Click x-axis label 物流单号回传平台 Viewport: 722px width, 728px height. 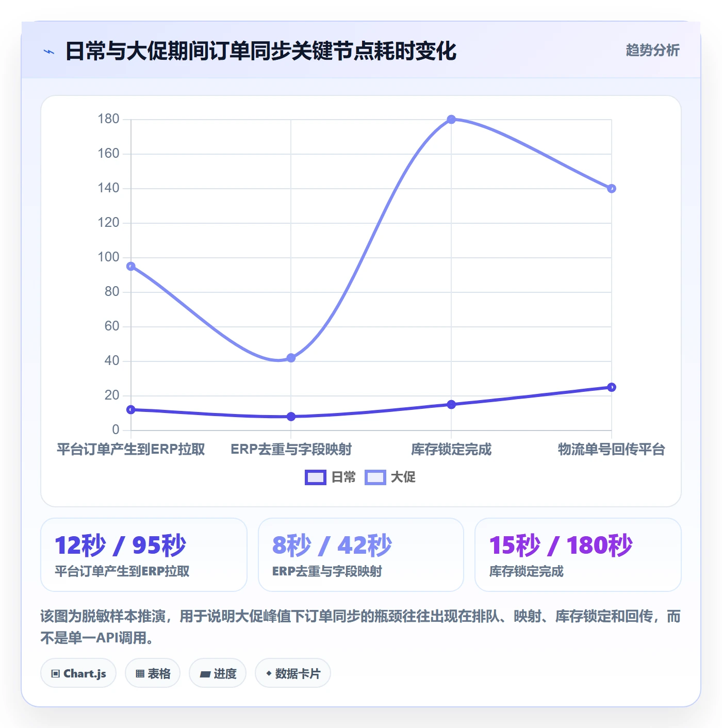(x=612, y=449)
